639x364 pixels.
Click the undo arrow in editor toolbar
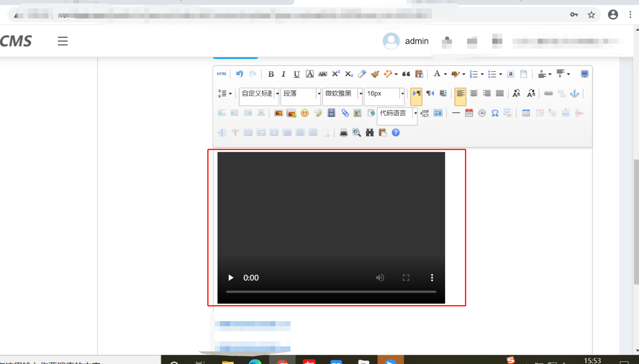coord(240,74)
